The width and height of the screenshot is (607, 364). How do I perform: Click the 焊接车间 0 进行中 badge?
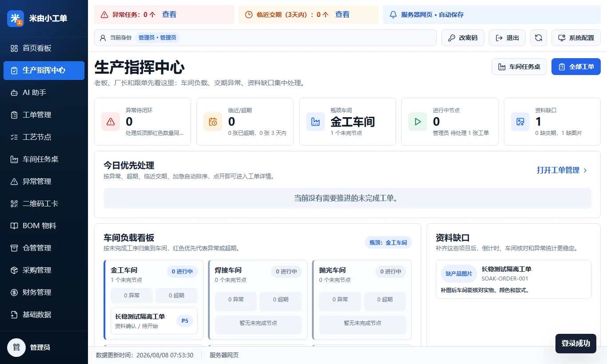[x=287, y=271]
